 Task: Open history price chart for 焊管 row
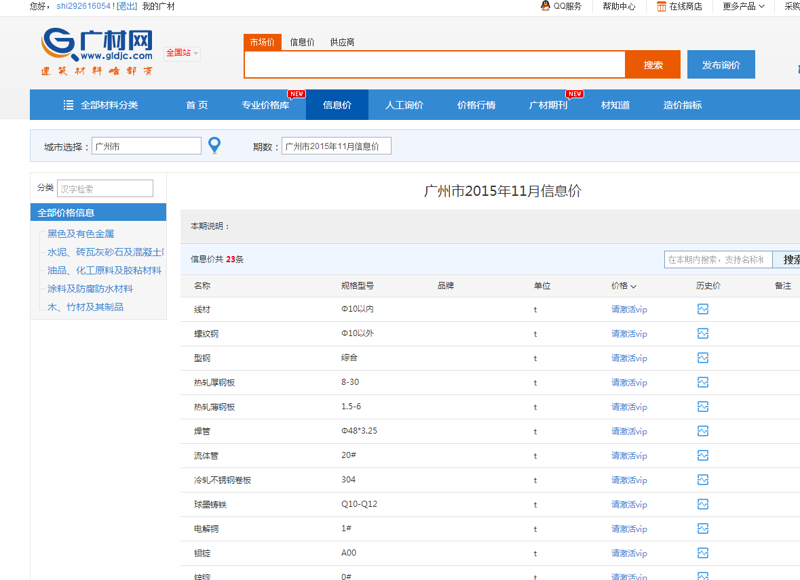(x=703, y=431)
